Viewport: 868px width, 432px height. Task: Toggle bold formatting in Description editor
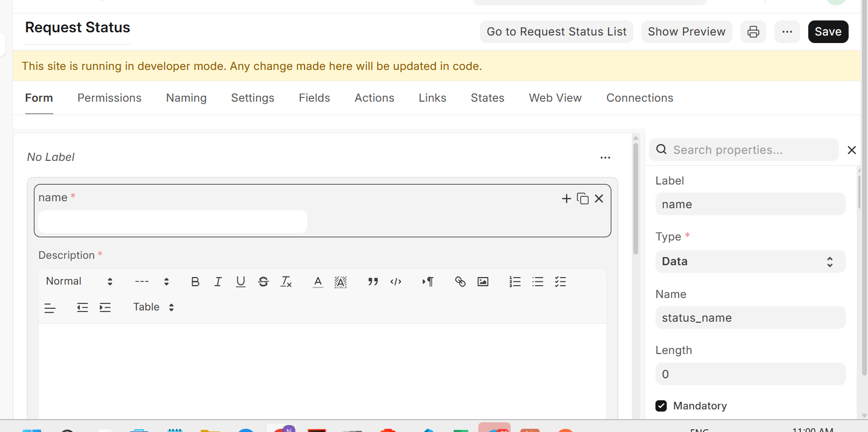point(195,282)
